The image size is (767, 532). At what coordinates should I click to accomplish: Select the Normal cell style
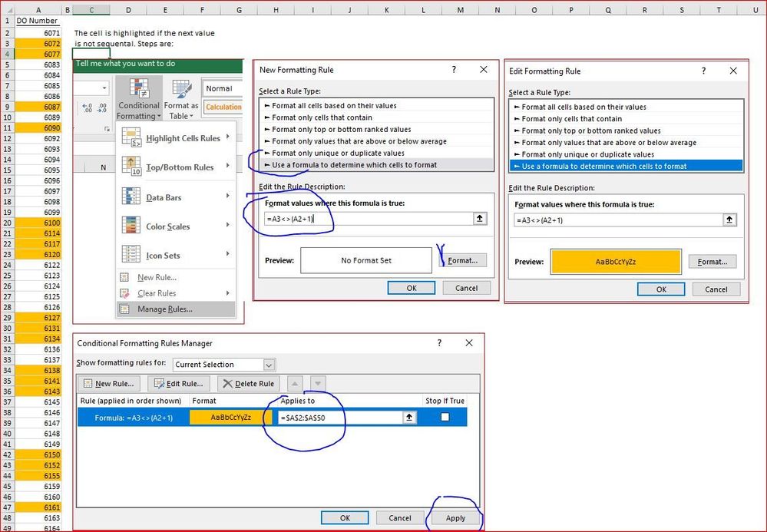click(223, 88)
